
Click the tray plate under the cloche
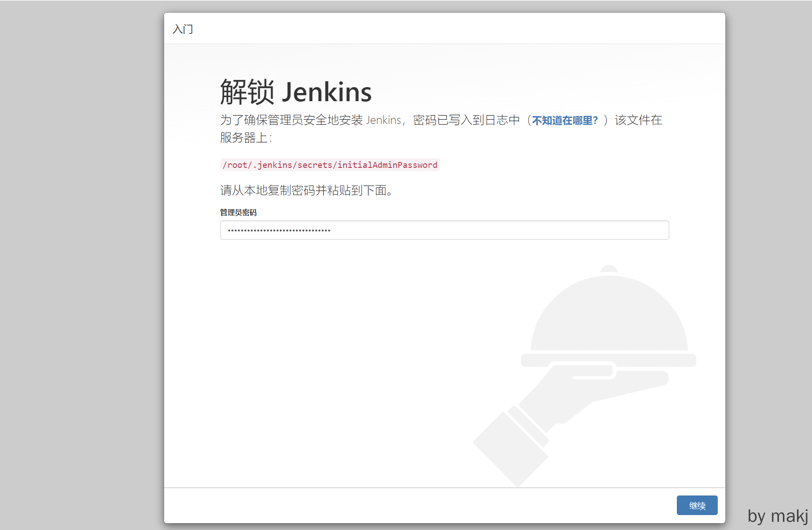(608, 360)
